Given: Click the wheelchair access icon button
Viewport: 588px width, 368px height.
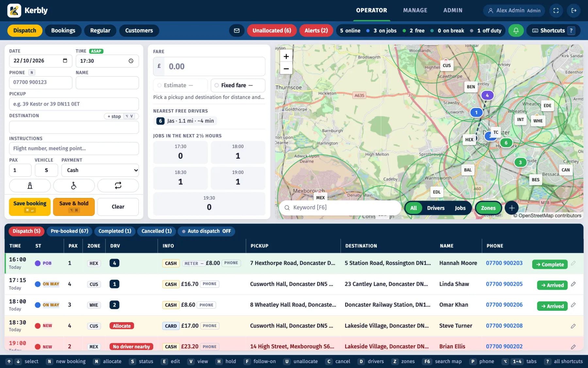Looking at the screenshot, I should pos(74,185).
